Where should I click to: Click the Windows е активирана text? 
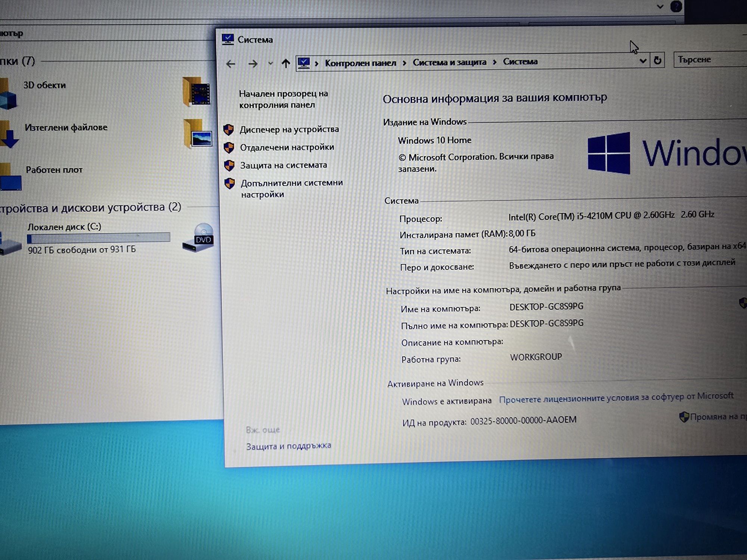(447, 401)
